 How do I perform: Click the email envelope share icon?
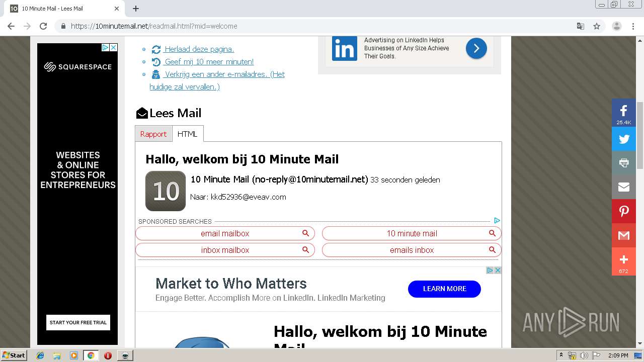[x=624, y=187]
